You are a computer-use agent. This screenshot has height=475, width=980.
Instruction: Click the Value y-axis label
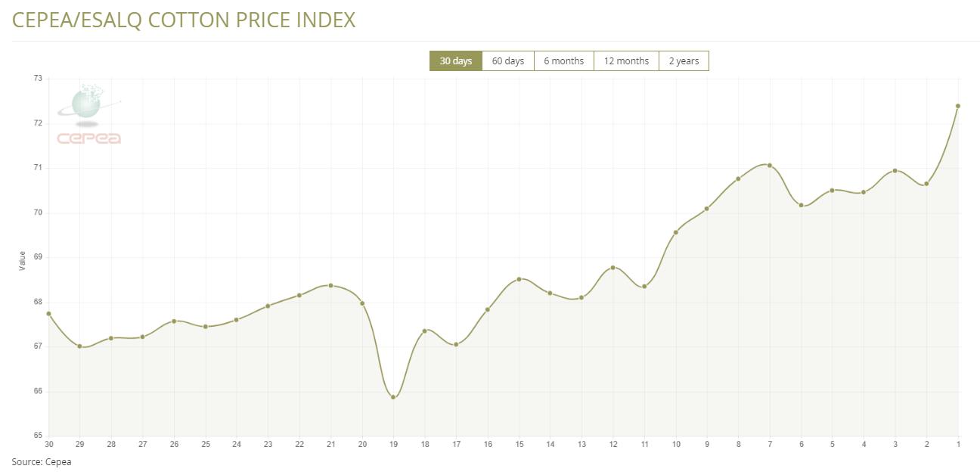[22, 261]
